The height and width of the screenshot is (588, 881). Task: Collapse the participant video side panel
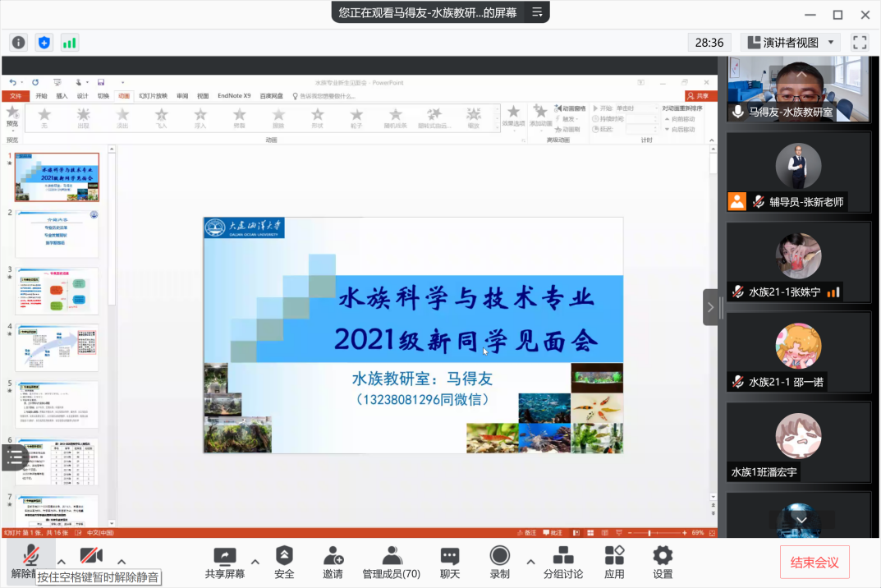[x=710, y=307]
